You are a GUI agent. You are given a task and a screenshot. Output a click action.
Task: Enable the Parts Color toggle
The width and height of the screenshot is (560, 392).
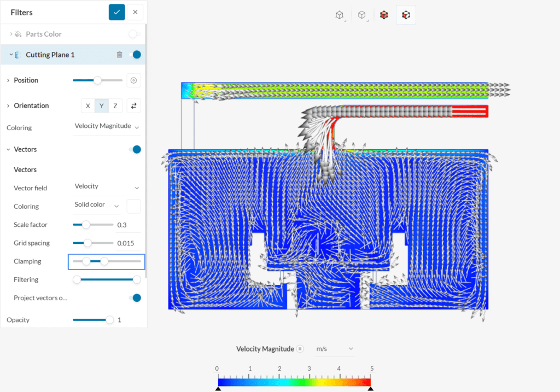click(x=134, y=34)
